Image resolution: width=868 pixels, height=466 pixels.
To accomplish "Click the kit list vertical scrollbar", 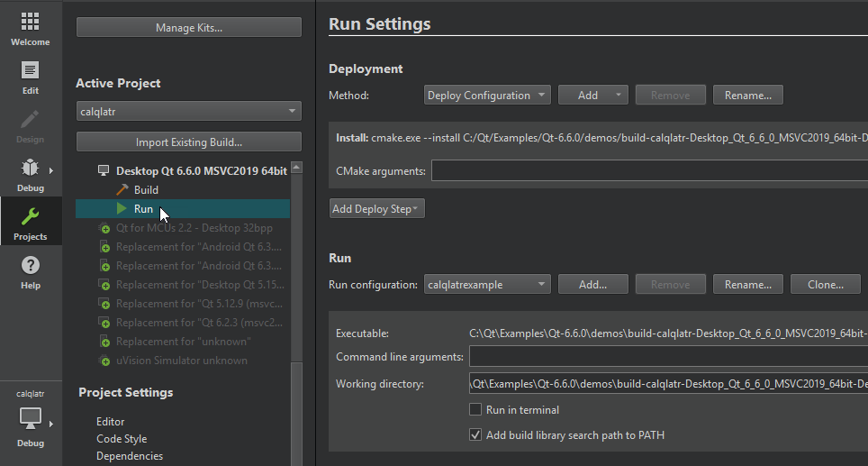I will click(x=296, y=270).
